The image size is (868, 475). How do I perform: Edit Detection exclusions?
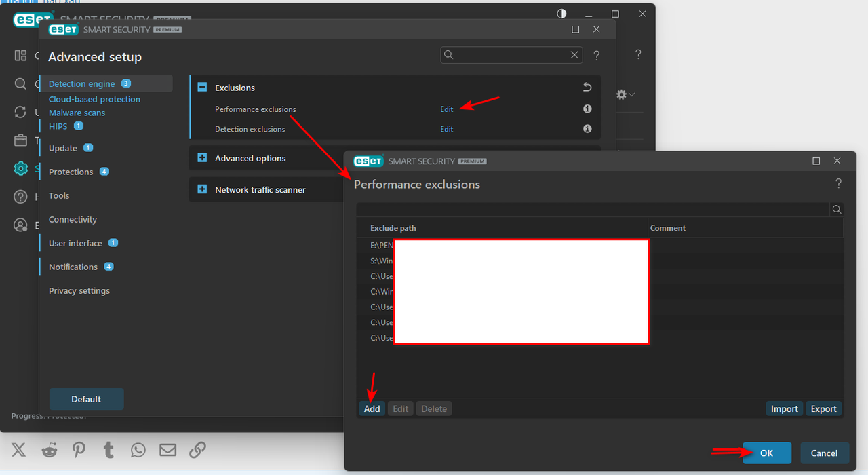[446, 129]
